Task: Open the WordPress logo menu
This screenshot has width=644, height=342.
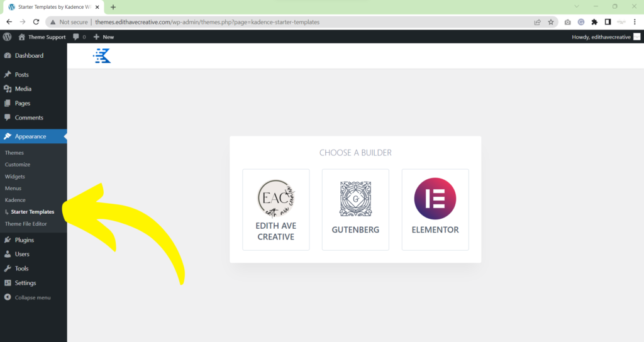Action: pyautogui.click(x=8, y=37)
